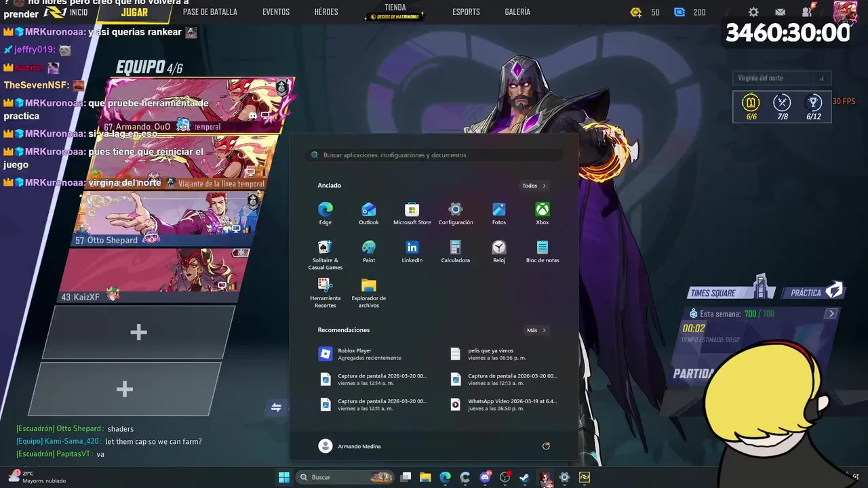Launch Paint from pinned apps
Screen dimensions: 868x488
coord(369,251)
